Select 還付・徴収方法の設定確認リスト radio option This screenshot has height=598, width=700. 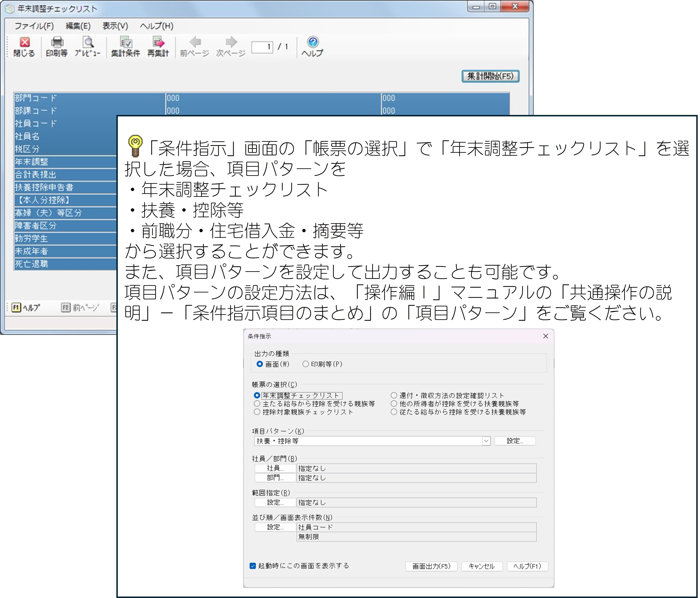point(394,395)
